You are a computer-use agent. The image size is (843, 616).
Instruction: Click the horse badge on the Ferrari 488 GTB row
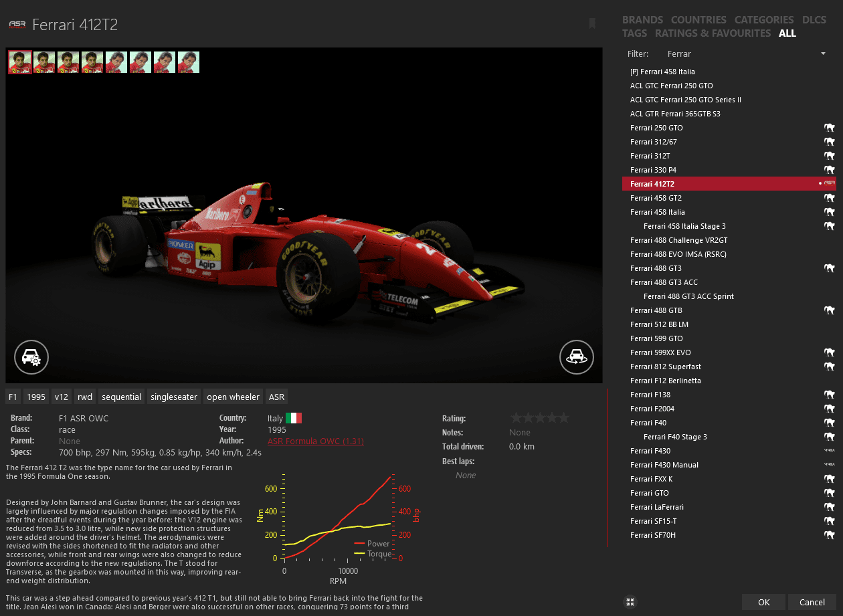tap(830, 310)
